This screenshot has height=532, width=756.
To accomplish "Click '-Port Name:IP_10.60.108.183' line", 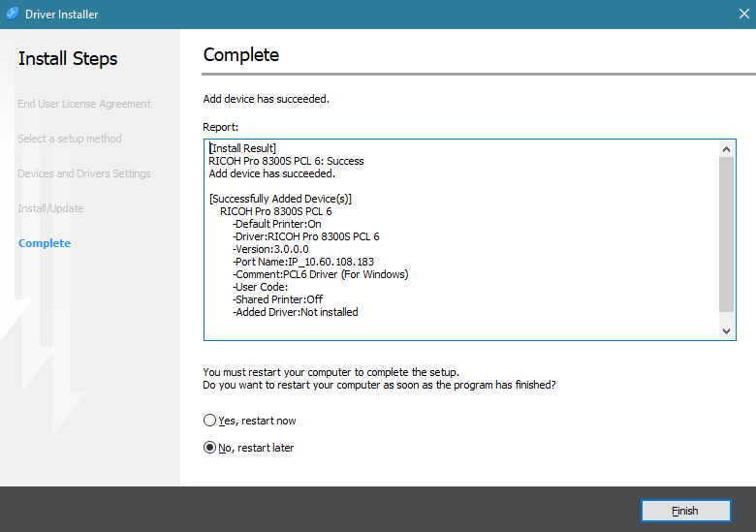I will click(x=303, y=262).
